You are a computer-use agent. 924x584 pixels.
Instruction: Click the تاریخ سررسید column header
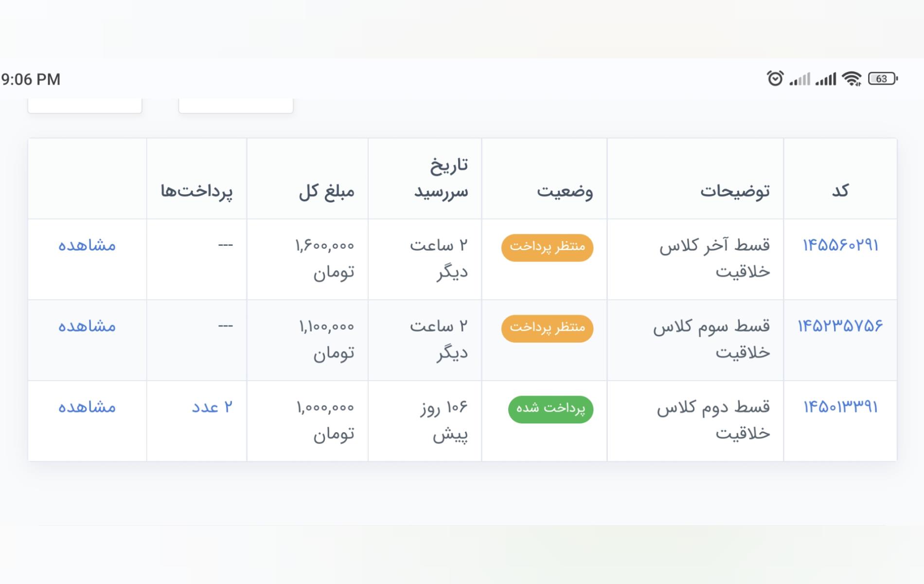[441, 178]
